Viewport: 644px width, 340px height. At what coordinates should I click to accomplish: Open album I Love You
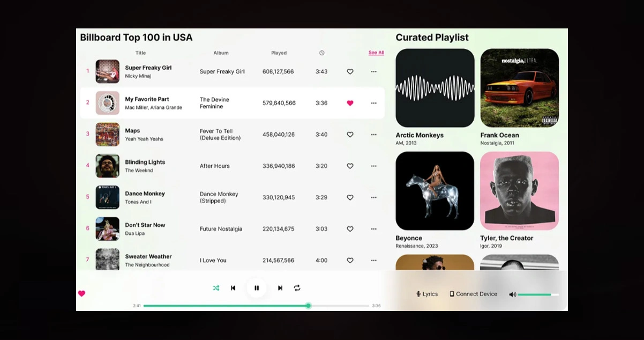(x=213, y=261)
